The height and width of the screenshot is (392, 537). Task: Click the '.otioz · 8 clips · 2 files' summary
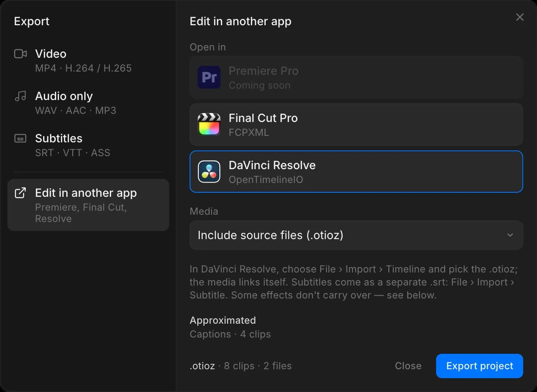pos(241,366)
